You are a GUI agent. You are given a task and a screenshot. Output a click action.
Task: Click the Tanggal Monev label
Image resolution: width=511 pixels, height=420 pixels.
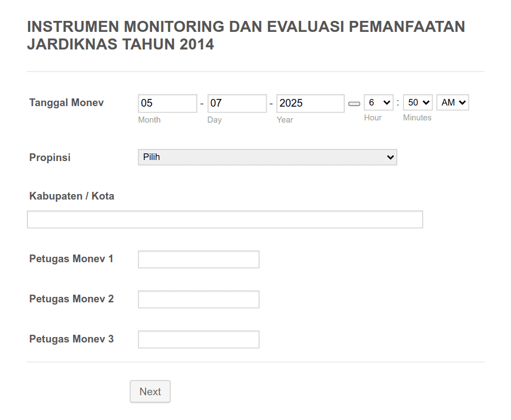click(x=66, y=102)
